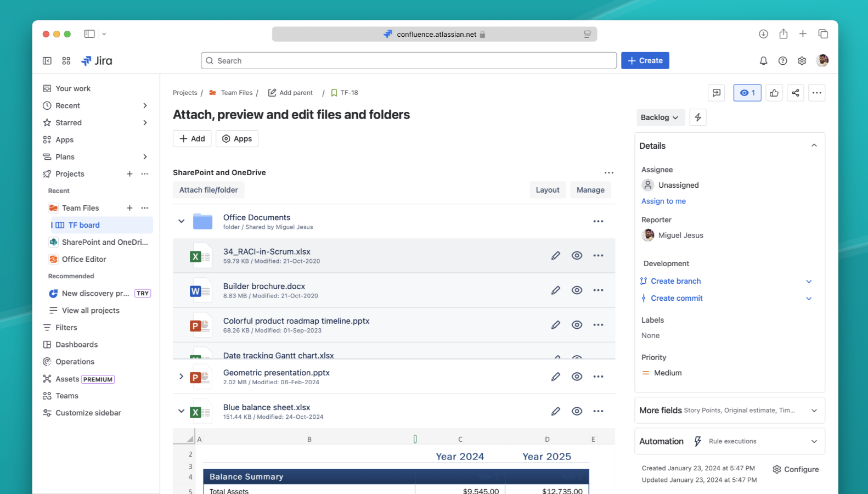Click the notifications bell icon

click(763, 61)
